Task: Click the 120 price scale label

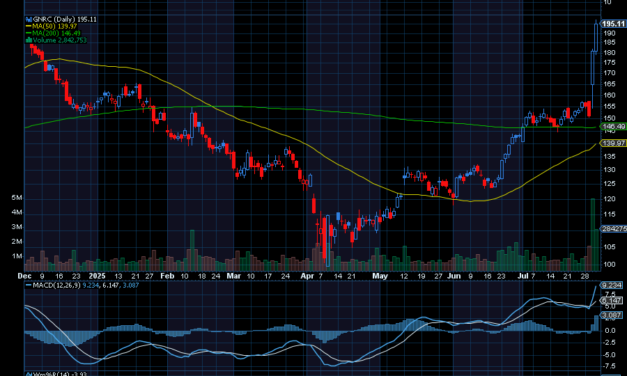Action: tap(609, 199)
